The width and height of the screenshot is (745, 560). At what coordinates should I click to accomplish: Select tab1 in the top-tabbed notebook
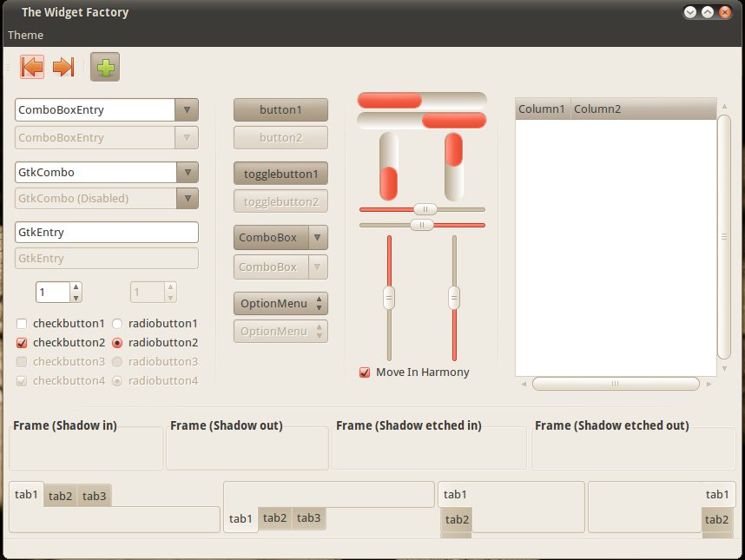(26, 495)
